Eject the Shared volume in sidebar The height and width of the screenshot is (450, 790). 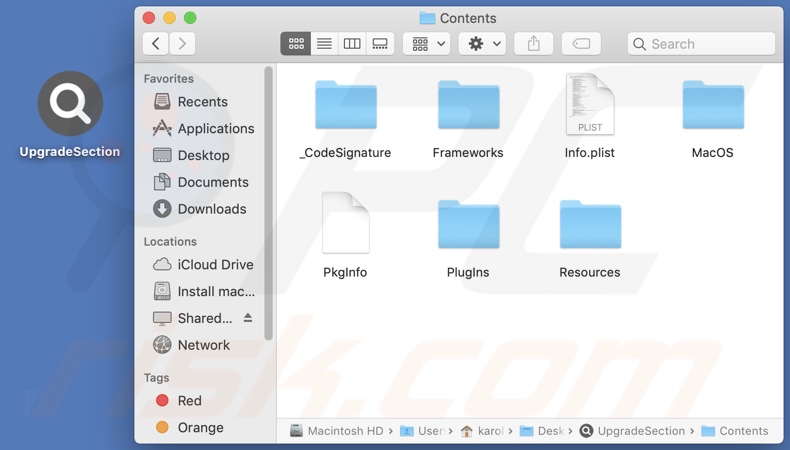click(248, 318)
